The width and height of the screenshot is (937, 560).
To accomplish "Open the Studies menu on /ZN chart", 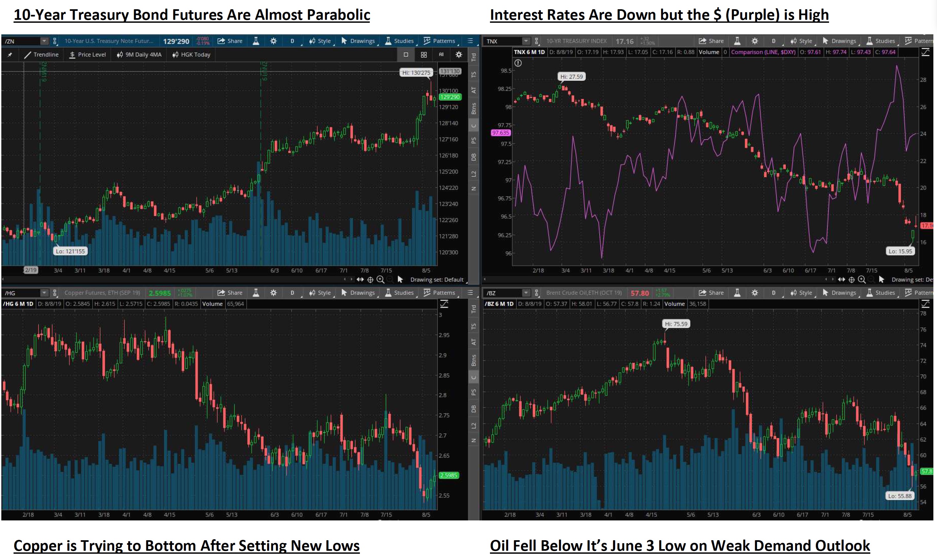I will coord(399,41).
